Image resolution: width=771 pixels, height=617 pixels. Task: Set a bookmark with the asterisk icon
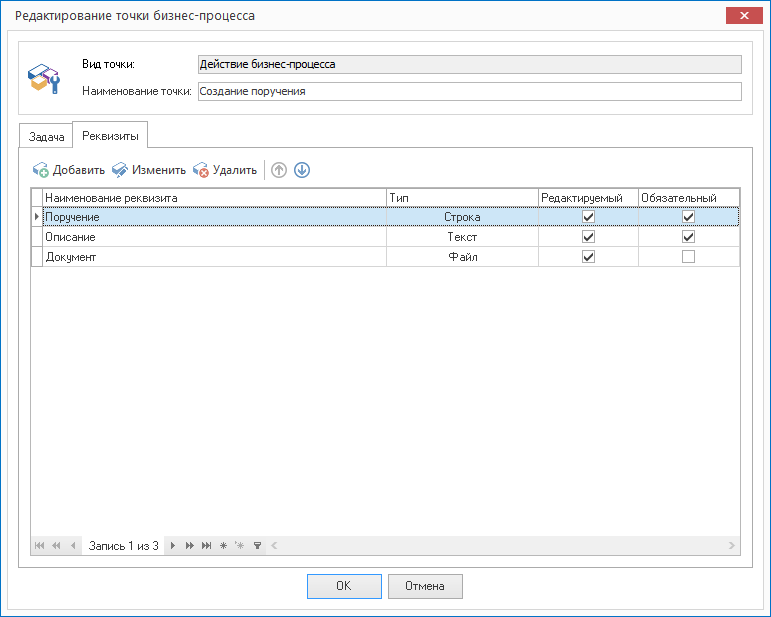click(x=223, y=545)
